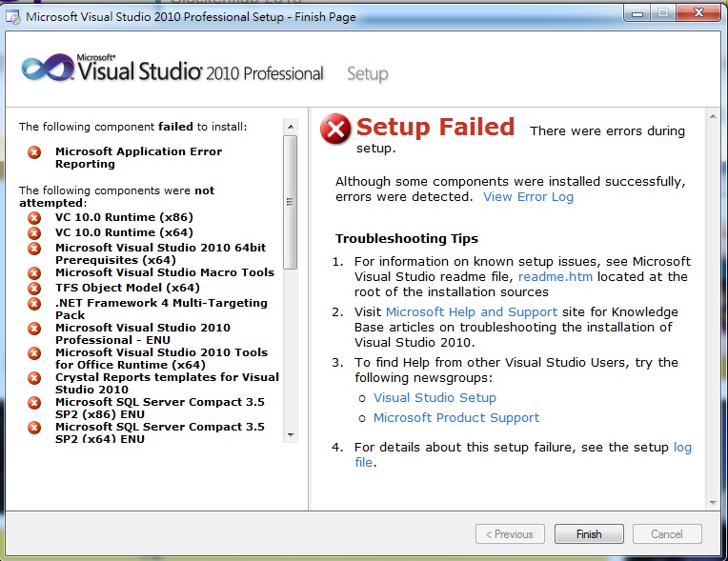Select 'VC 10.0 Runtime (x64)' entry

pyautogui.click(x=124, y=232)
